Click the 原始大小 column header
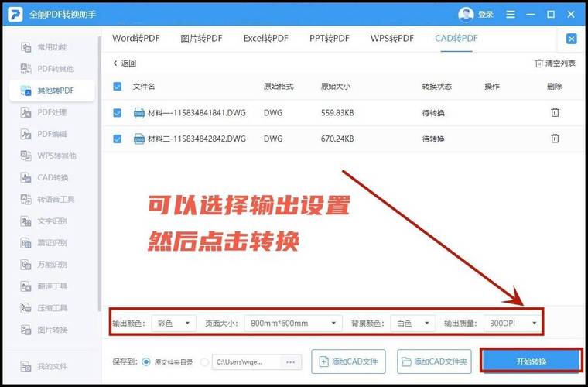The image size is (588, 387). coord(336,87)
